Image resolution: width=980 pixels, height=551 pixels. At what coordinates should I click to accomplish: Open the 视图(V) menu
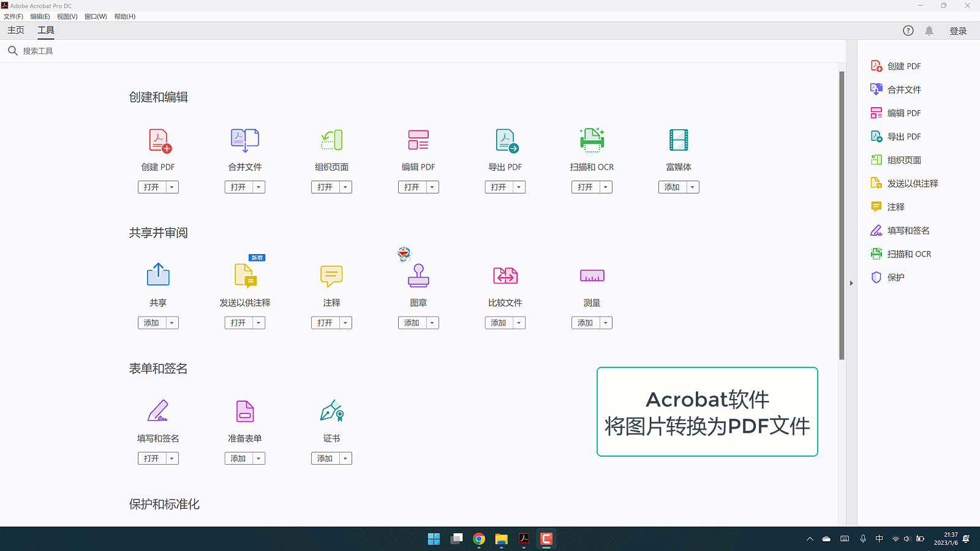click(67, 17)
